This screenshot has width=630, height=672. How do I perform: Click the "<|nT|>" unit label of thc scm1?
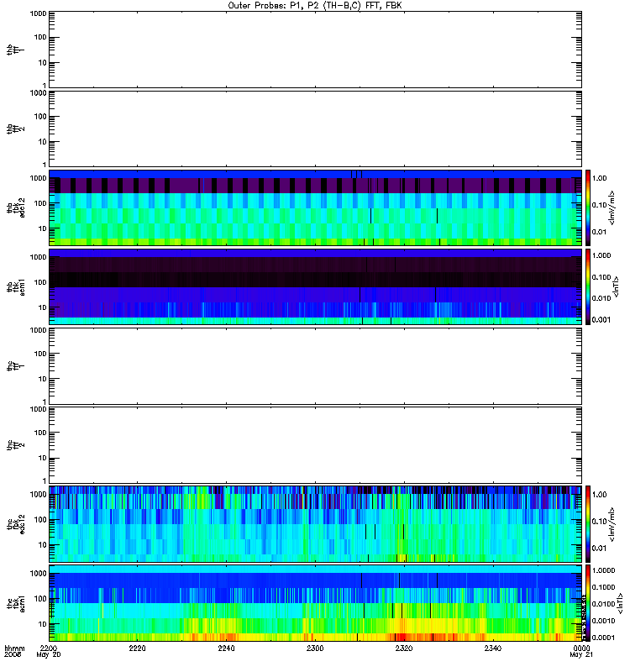[x=620, y=603]
